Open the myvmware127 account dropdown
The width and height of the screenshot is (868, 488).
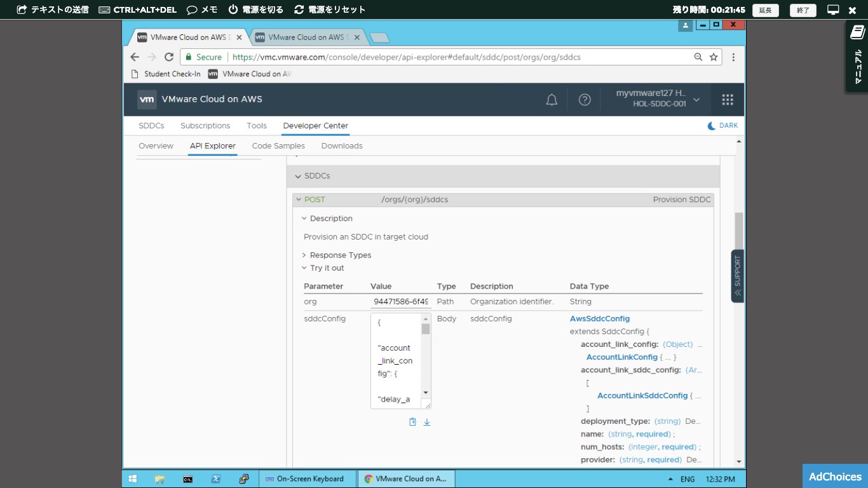[658, 98]
